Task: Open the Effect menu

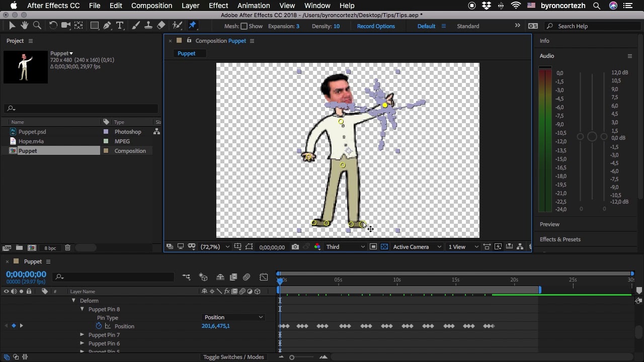Action: click(x=218, y=6)
